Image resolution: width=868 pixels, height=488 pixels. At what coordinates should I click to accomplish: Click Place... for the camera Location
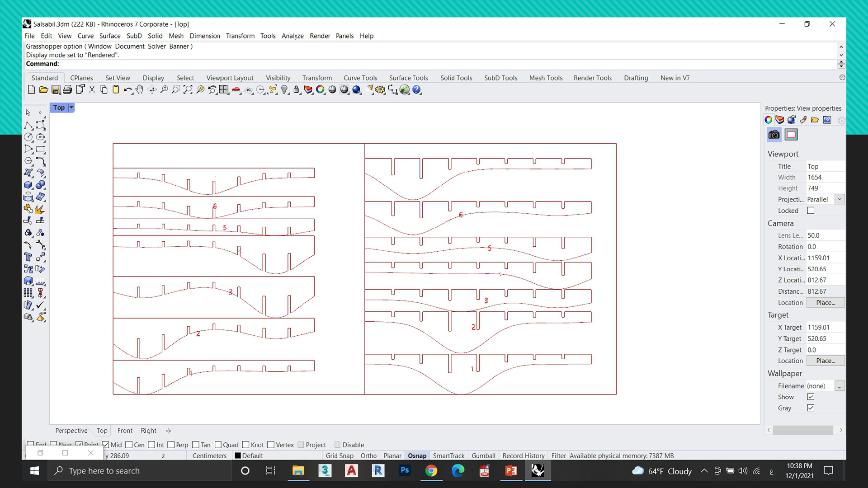826,302
